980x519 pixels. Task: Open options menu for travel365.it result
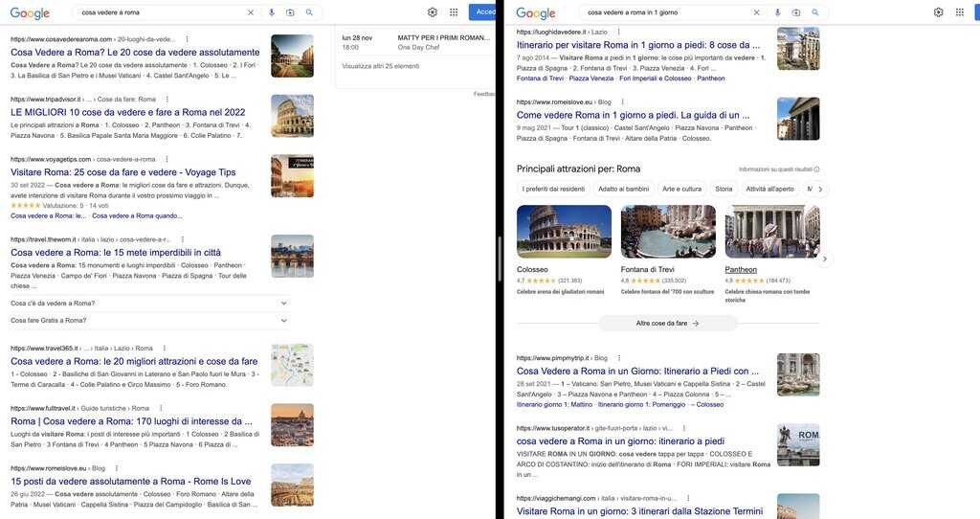[165, 349]
